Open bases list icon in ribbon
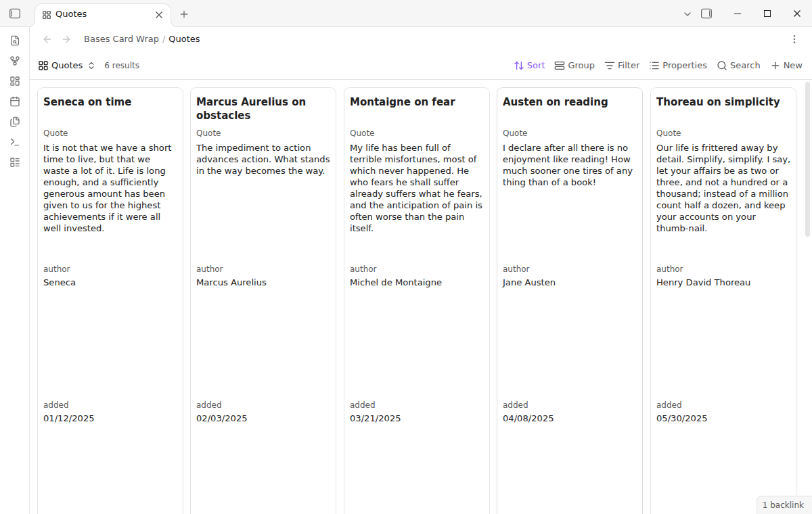The width and height of the screenshot is (812, 514). [x=15, y=162]
